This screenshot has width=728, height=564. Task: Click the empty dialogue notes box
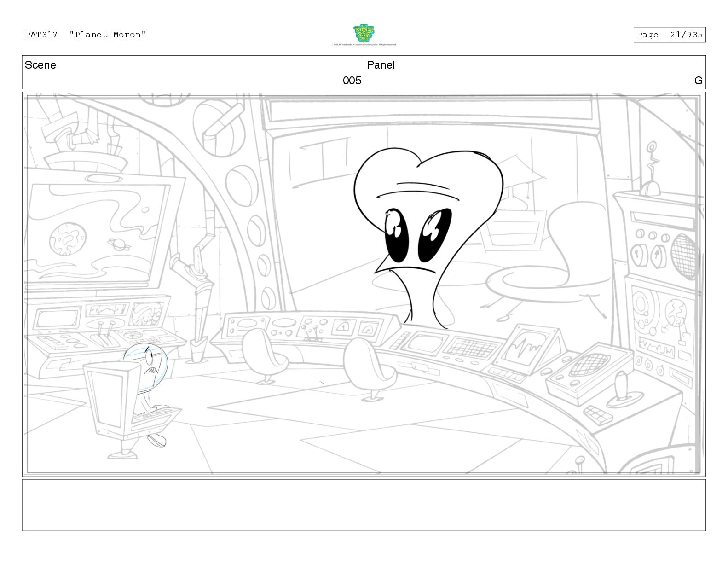pos(364,505)
